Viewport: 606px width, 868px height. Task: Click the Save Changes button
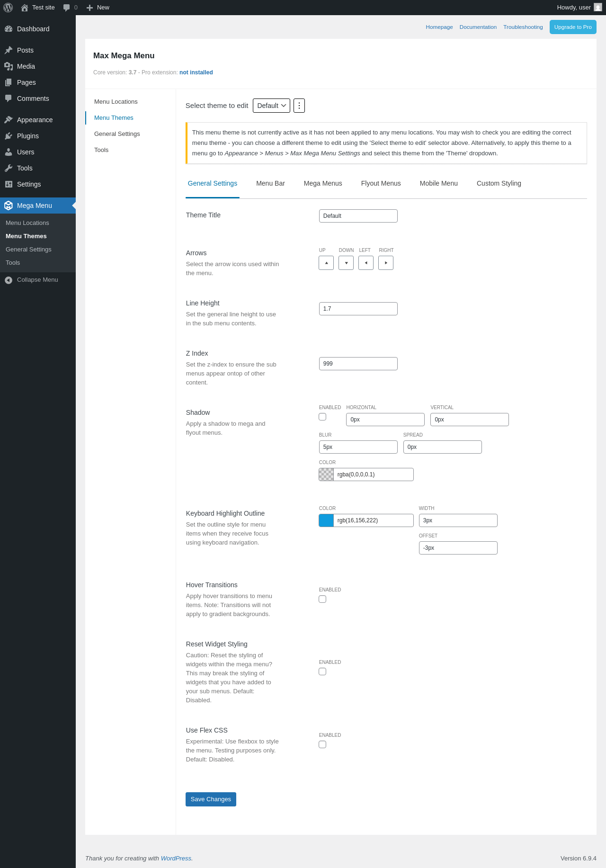(x=211, y=799)
